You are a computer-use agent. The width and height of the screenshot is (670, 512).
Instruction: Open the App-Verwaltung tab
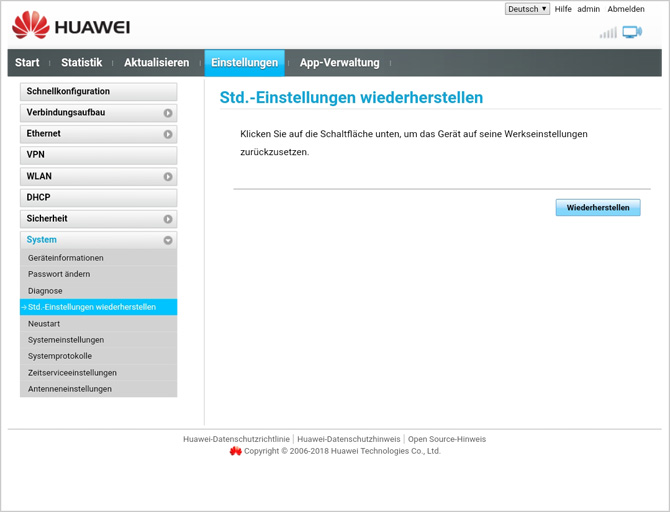[x=339, y=63]
